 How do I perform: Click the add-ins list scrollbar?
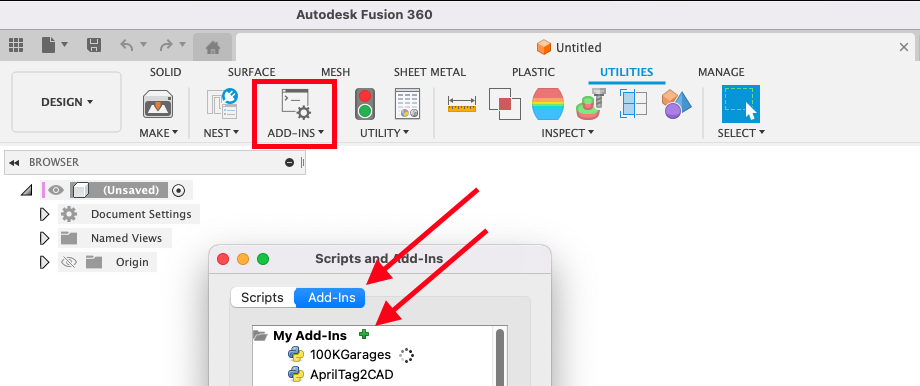coord(500,357)
